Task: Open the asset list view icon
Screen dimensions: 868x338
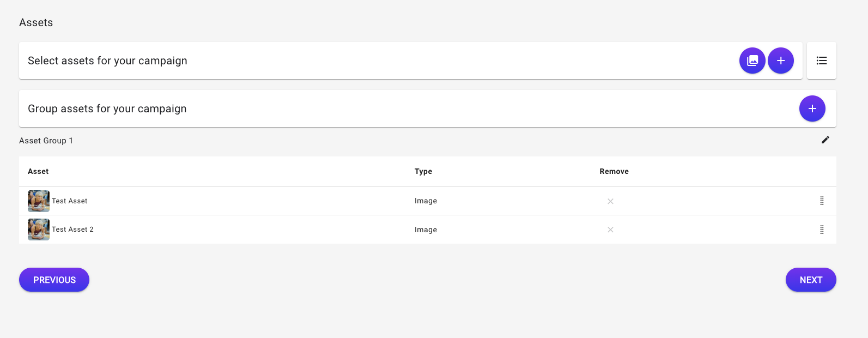Action: click(x=821, y=61)
